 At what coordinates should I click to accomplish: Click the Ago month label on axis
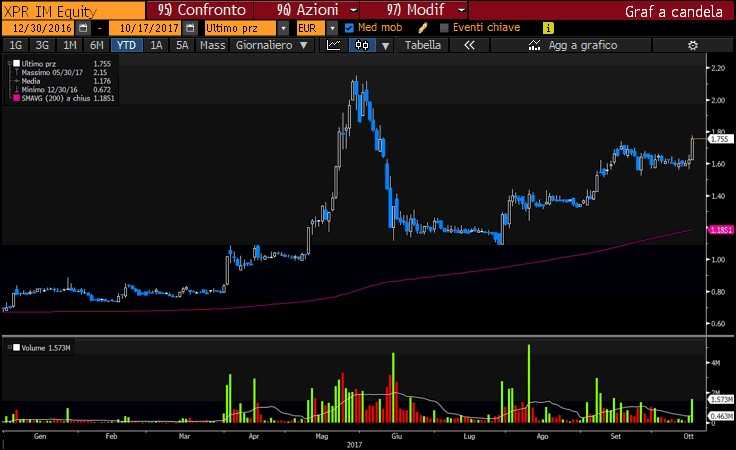[x=542, y=436]
